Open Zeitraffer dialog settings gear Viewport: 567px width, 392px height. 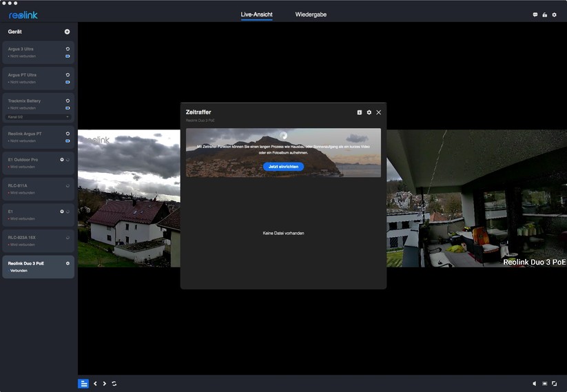(369, 112)
